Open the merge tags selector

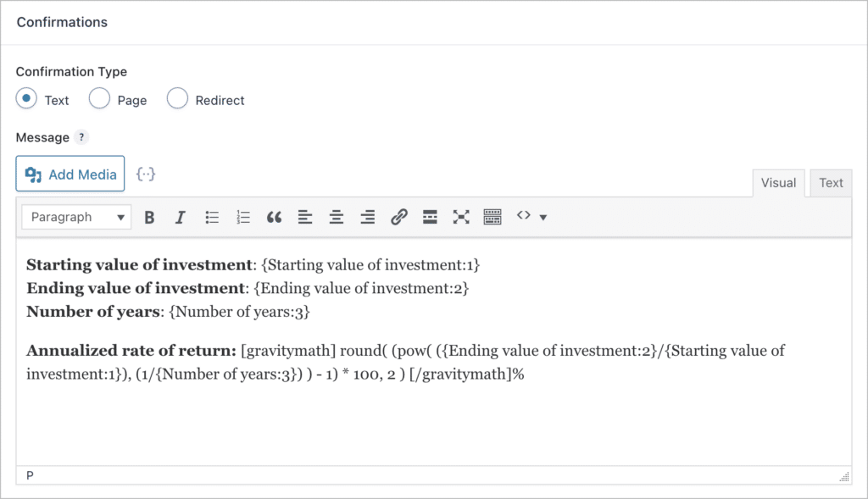click(146, 174)
